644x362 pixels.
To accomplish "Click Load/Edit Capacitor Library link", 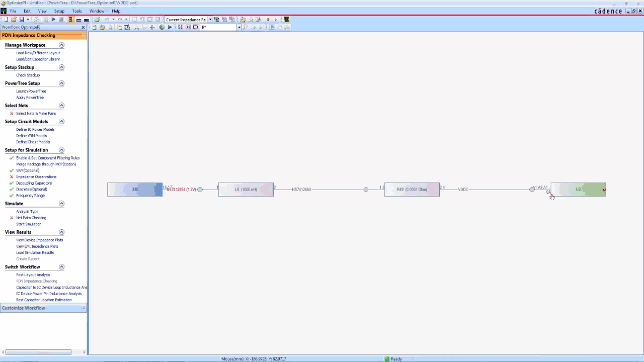I will pos(38,59).
